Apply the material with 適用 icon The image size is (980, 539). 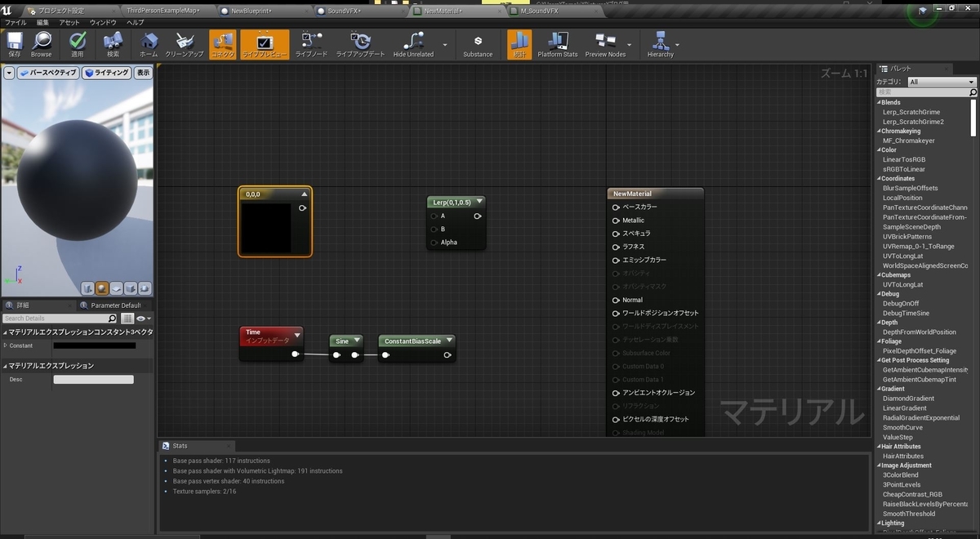pos(78,43)
